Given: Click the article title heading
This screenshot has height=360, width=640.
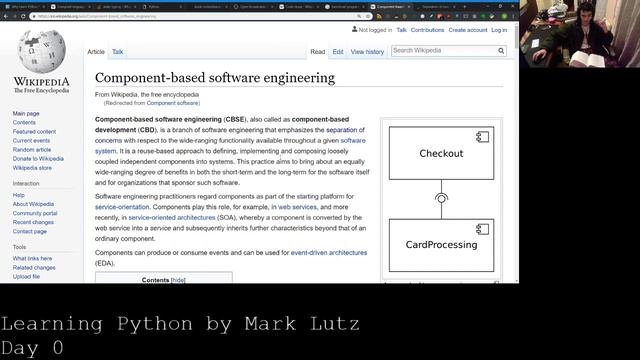Looking at the screenshot, I should pyautogui.click(x=215, y=78).
